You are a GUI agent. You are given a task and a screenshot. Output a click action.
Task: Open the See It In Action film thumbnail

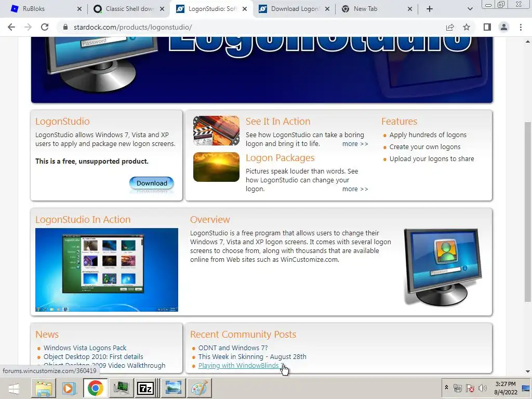tap(216, 130)
